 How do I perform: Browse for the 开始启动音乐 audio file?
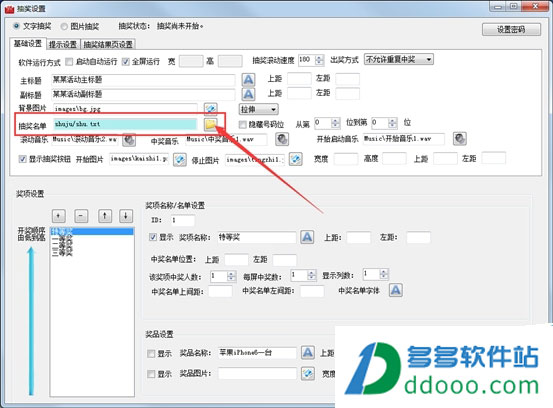(460, 139)
